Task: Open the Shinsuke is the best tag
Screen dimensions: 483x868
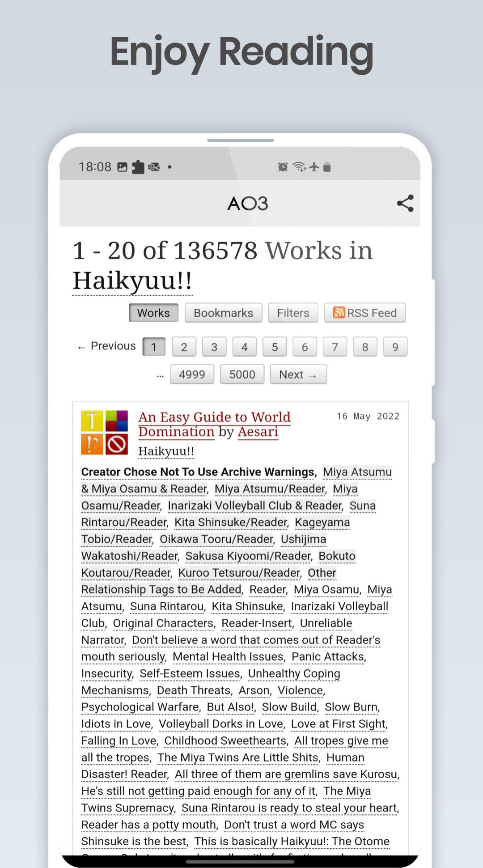Action: coord(134,842)
